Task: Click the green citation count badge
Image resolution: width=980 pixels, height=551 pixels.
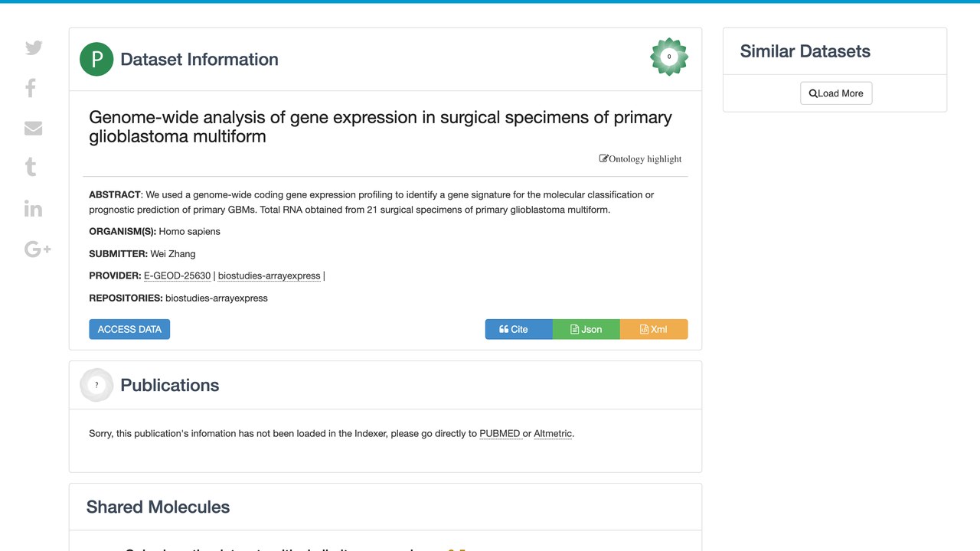Action: click(x=669, y=57)
